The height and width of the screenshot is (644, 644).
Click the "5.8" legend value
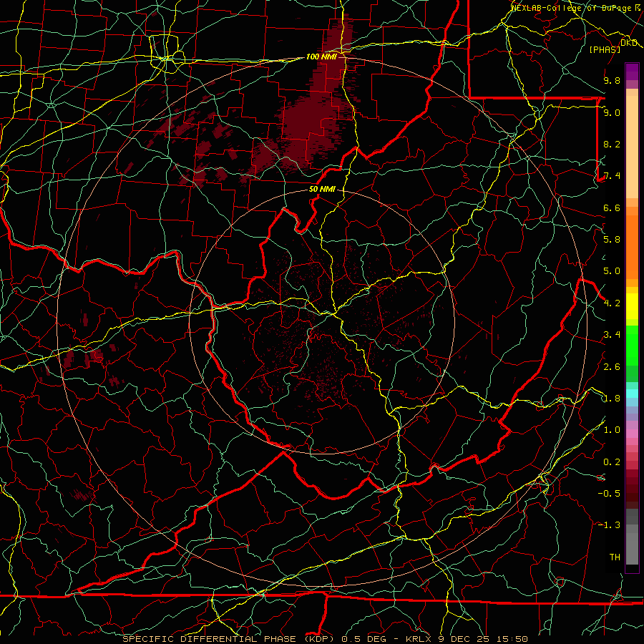coord(612,240)
